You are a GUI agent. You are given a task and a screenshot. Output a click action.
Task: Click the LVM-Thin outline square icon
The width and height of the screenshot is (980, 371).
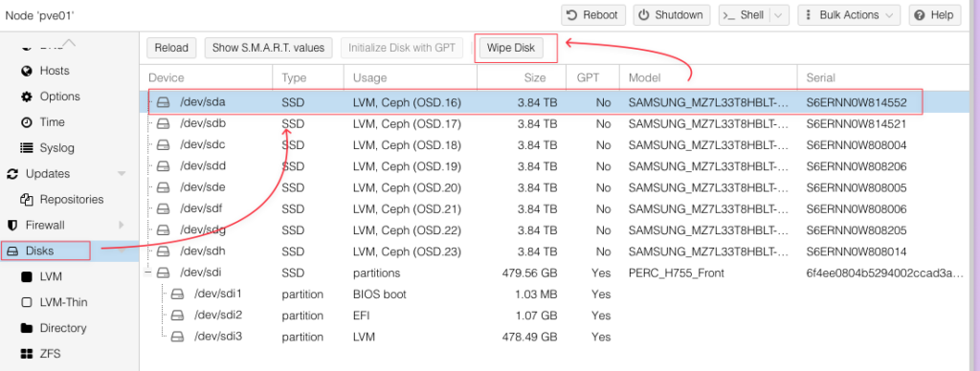pyautogui.click(x=26, y=302)
